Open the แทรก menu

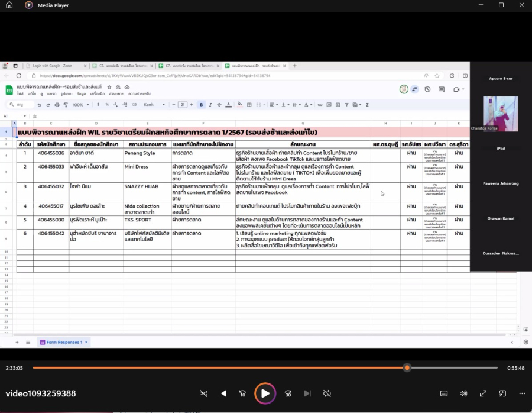(x=52, y=93)
